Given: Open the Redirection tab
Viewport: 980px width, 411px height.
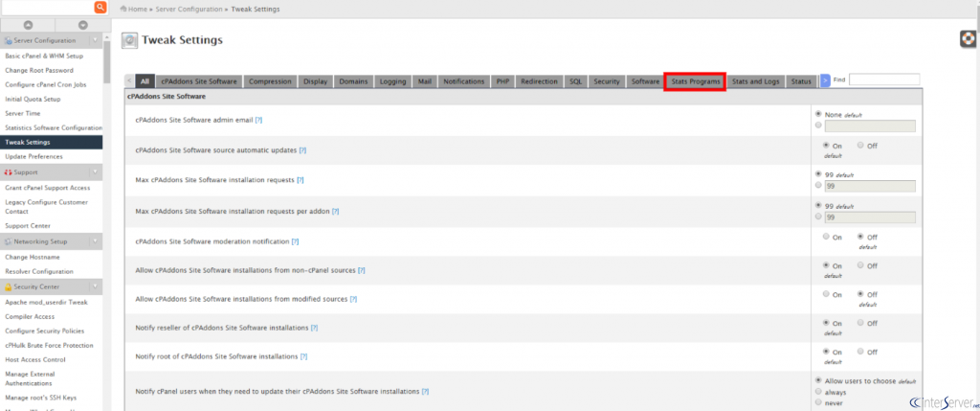Looking at the screenshot, I should 540,82.
